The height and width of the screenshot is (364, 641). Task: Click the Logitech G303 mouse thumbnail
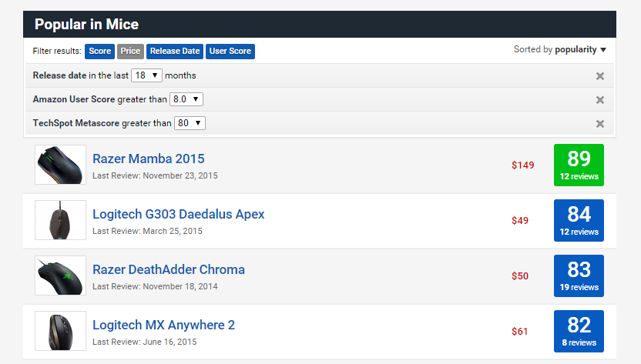61,220
